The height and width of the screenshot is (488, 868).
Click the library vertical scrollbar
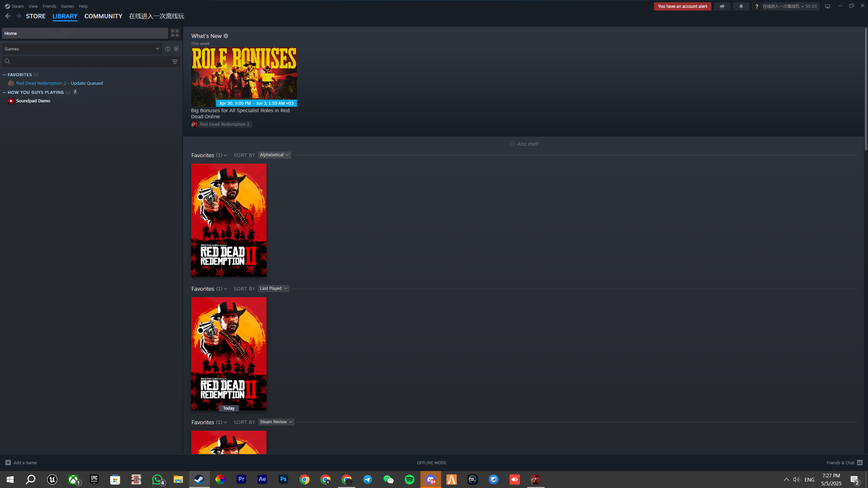866,89
